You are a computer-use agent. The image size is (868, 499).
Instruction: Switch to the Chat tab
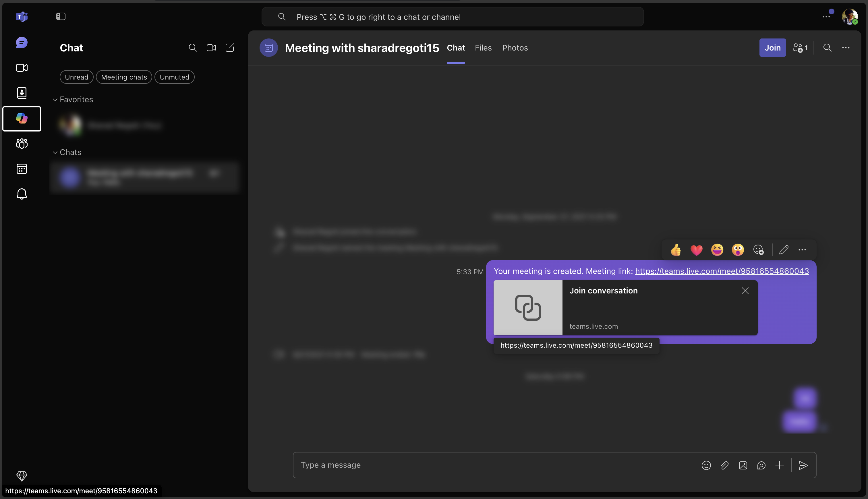pos(456,48)
